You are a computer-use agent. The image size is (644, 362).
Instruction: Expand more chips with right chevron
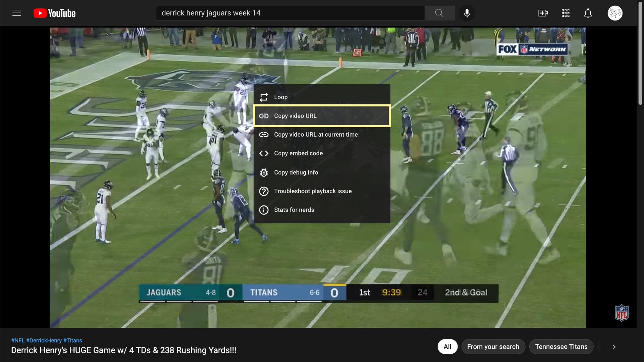[614, 347]
